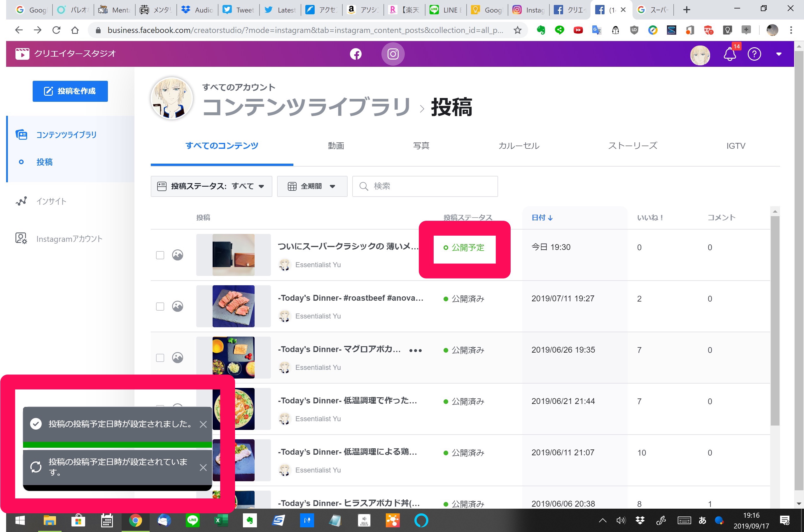The width and height of the screenshot is (804, 532).
Task: Open Instagramアカウント settings in sidebar
Action: 69,239
